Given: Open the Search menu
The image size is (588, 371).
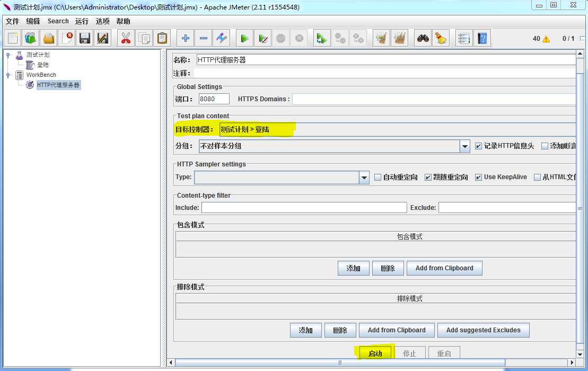Looking at the screenshot, I should [58, 21].
